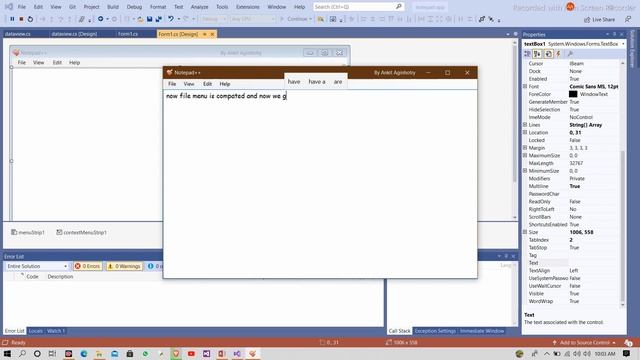The width and height of the screenshot is (640, 360).
Task: Expand the Location property
Action: click(x=525, y=132)
